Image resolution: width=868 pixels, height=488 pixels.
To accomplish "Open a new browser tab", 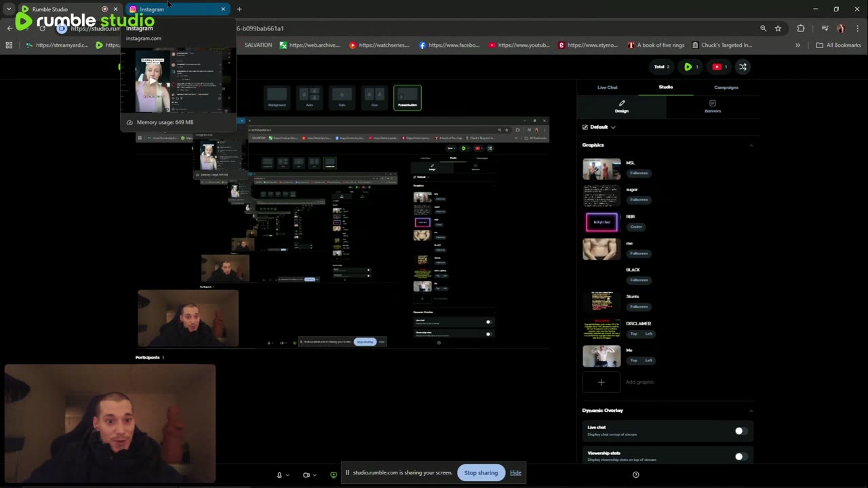I will (239, 9).
